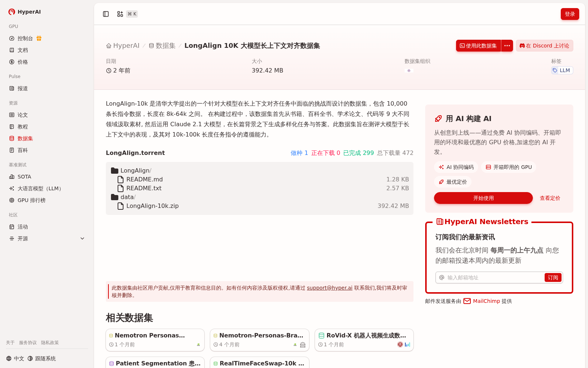Click the red organization avatar on RoVid-X card
588x368 pixels.
(x=400, y=344)
